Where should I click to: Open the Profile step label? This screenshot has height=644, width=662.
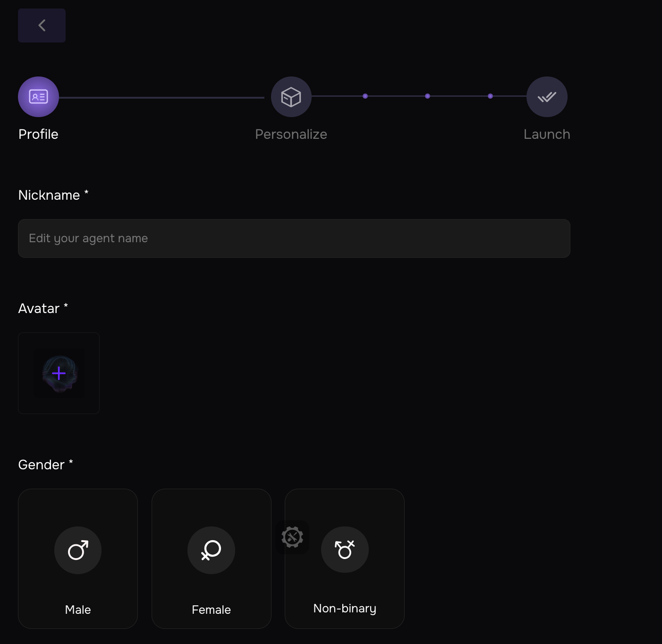pos(38,134)
